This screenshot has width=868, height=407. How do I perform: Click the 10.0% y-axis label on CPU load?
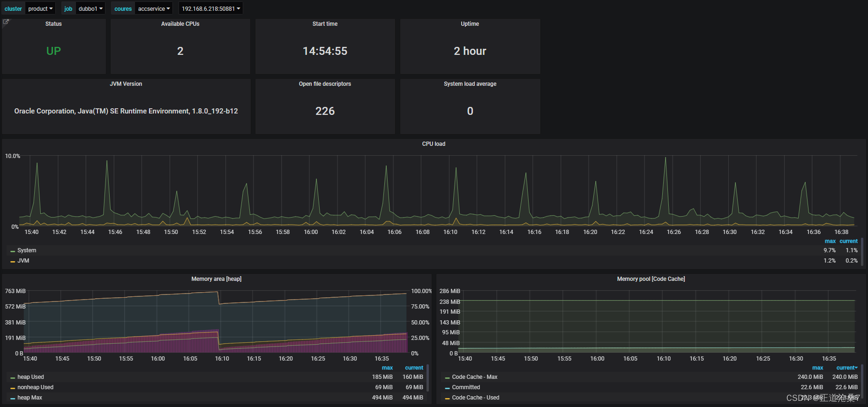pos(13,156)
